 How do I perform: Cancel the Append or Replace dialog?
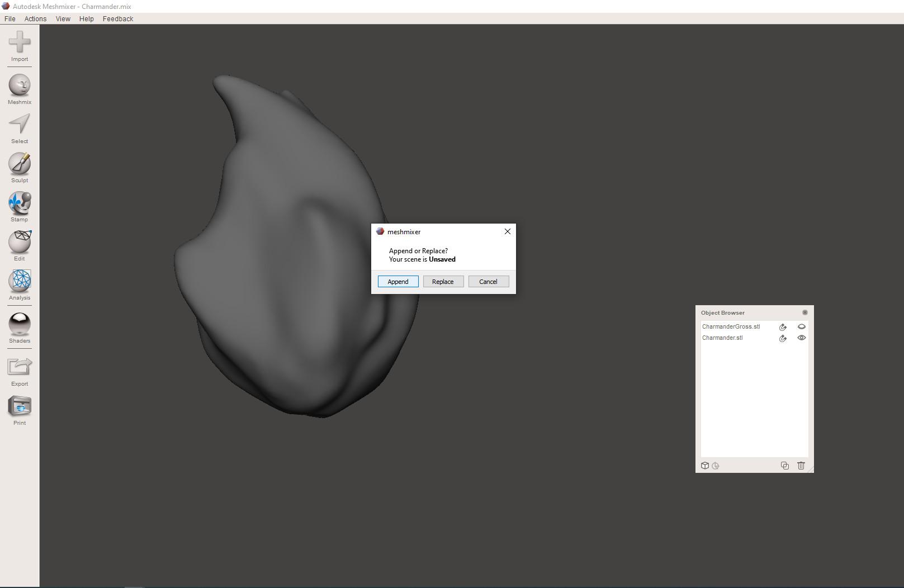[488, 282]
